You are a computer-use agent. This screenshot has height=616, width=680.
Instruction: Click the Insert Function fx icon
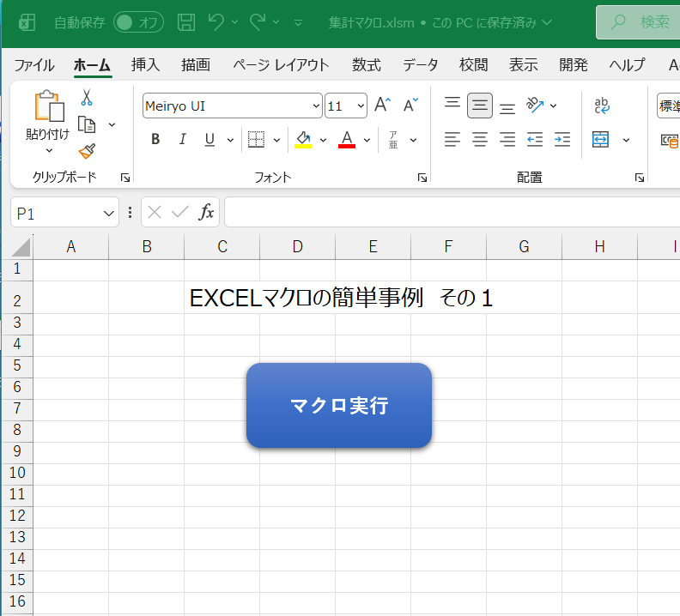[x=206, y=213]
